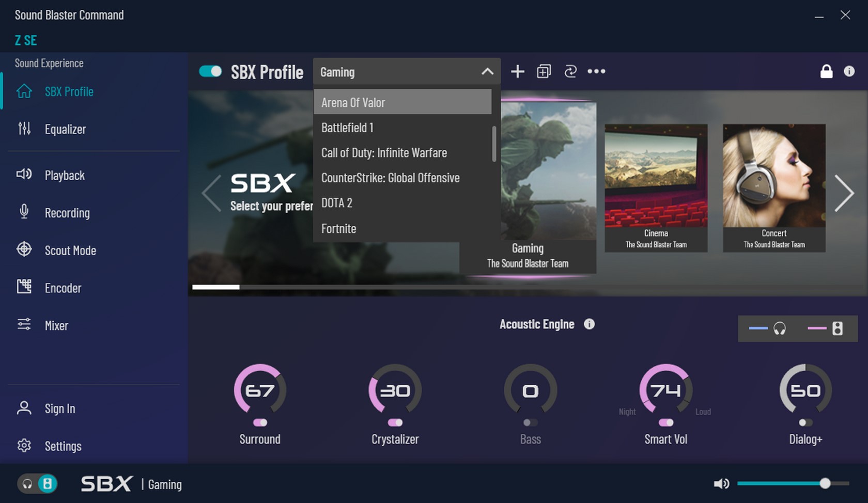Open the more options ellipsis menu
Viewport: 868px width, 503px height.
coord(596,71)
